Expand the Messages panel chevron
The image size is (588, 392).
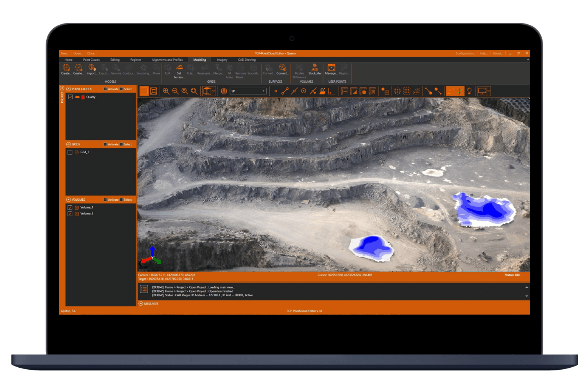click(x=141, y=304)
